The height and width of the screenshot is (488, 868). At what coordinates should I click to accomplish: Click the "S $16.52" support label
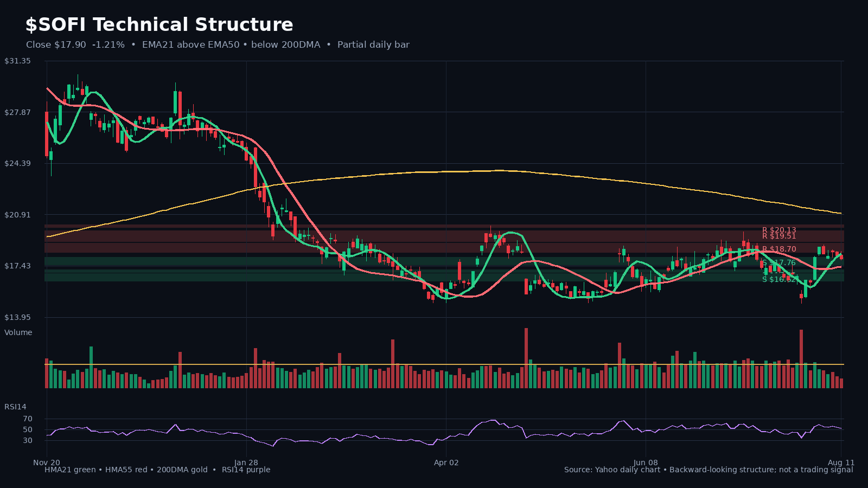(779, 279)
